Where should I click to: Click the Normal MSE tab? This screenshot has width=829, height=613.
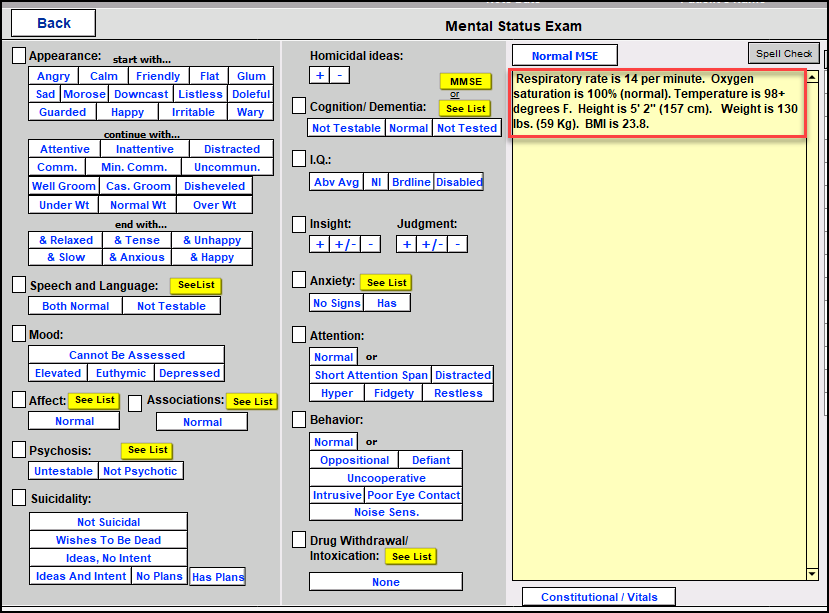565,56
